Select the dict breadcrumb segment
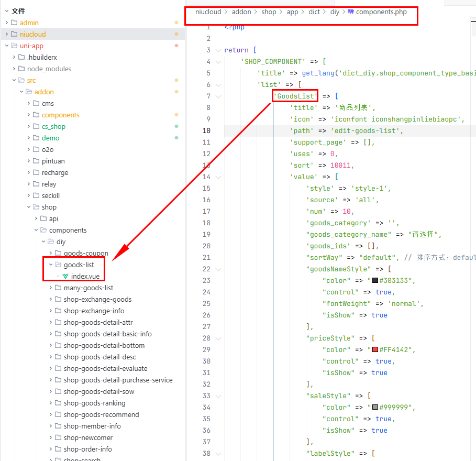The height and width of the screenshot is (461, 476). 314,12
